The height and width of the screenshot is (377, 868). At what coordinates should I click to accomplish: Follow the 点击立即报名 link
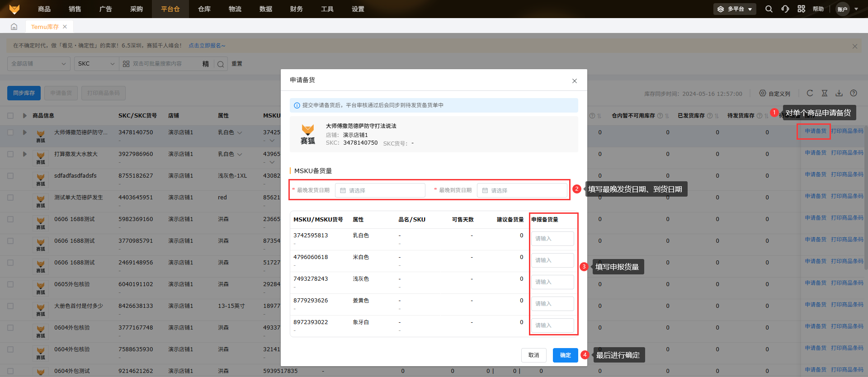(x=207, y=46)
